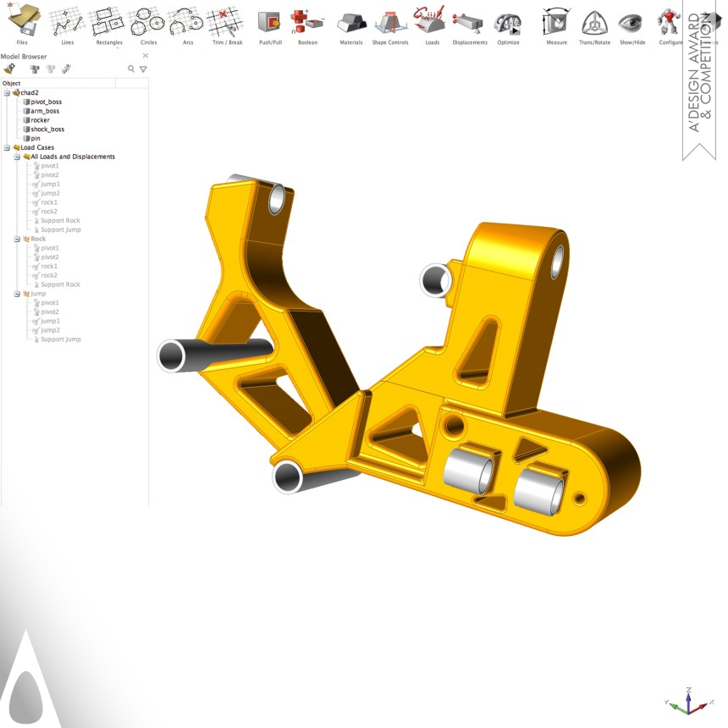Collapse the chad2 assembly node
Viewport: 728px width, 728px height.
pos(7,91)
